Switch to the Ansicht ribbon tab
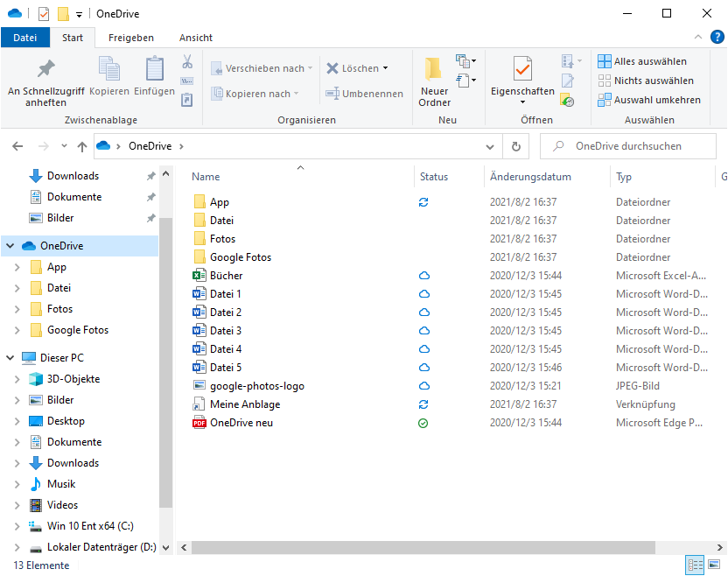Viewport: 728px width, 576px height. (x=196, y=38)
